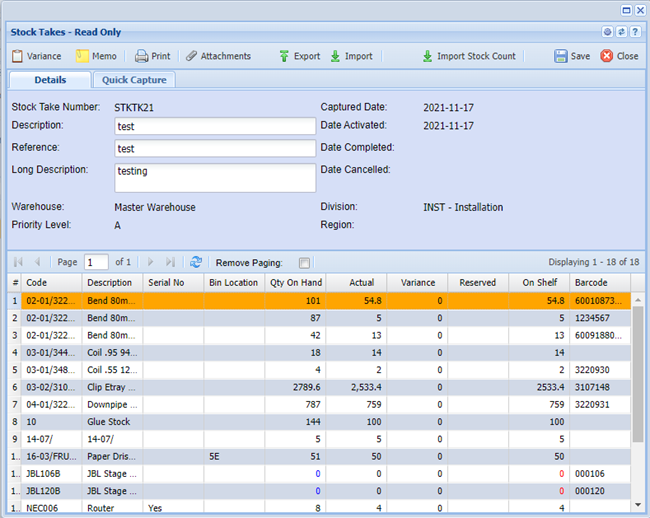Click the Import toolbar button

tap(351, 56)
